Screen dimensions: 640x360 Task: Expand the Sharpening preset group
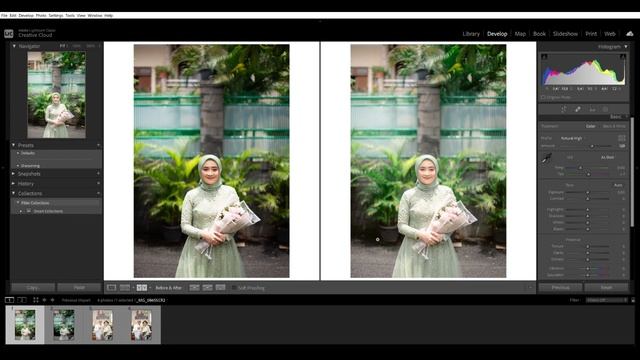(x=18, y=166)
